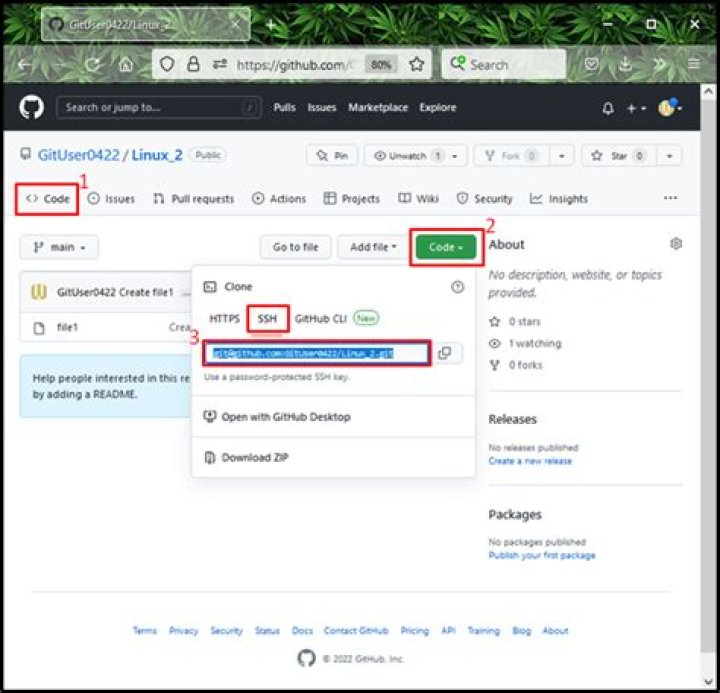720x693 pixels.
Task: Click the GitHub search or jump field
Action: [x=159, y=107]
